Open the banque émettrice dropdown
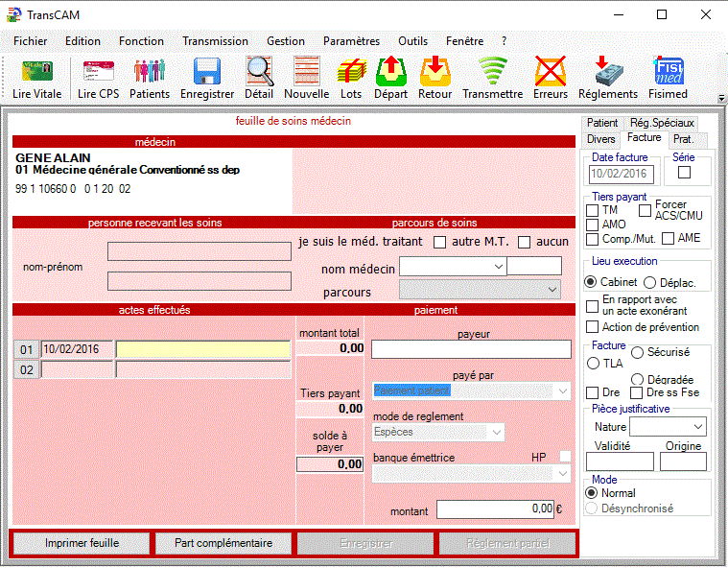Image resolution: width=728 pixels, height=568 pixels. tap(563, 474)
